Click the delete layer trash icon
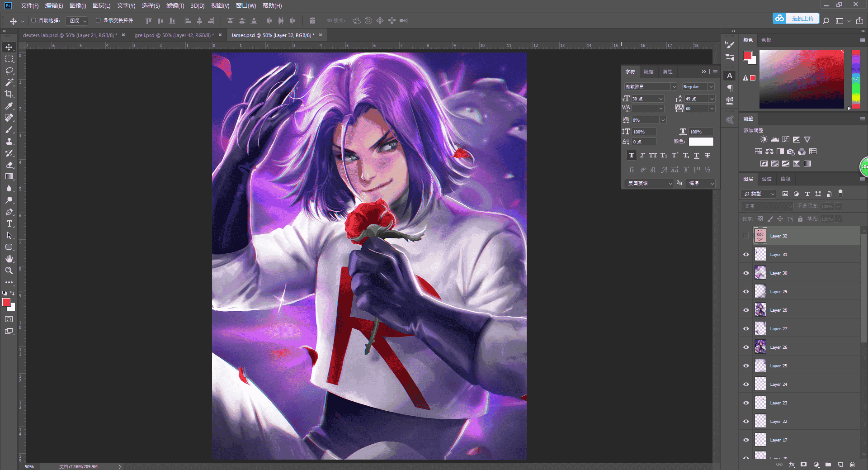Screen dimensions: 868x470 (852, 465)
